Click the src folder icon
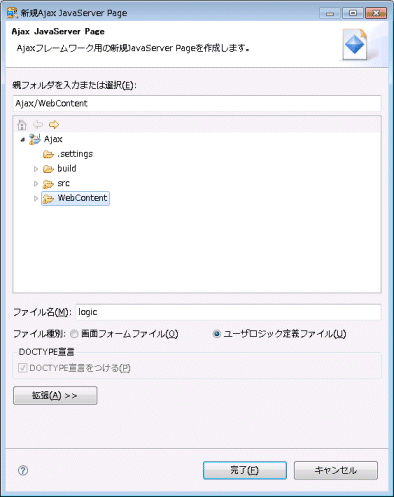 tap(48, 184)
